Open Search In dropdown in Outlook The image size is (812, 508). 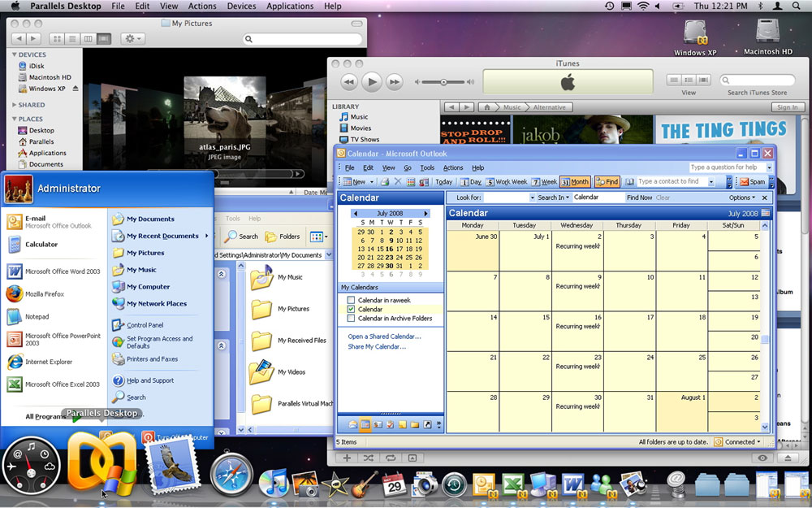point(553,198)
